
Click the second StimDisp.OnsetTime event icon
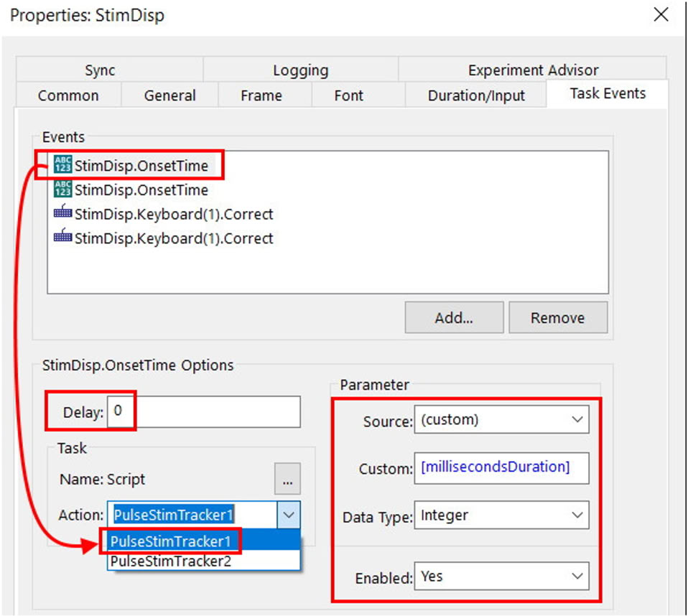tap(63, 190)
